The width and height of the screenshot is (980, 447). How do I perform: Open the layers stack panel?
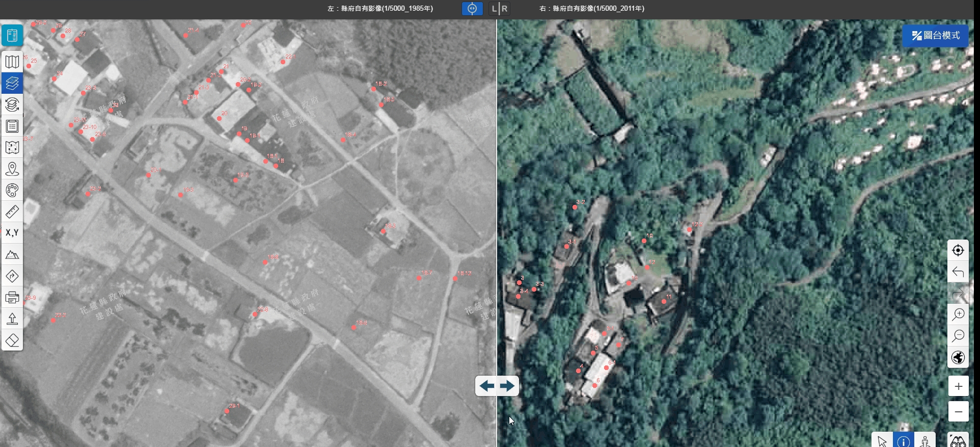[12, 83]
